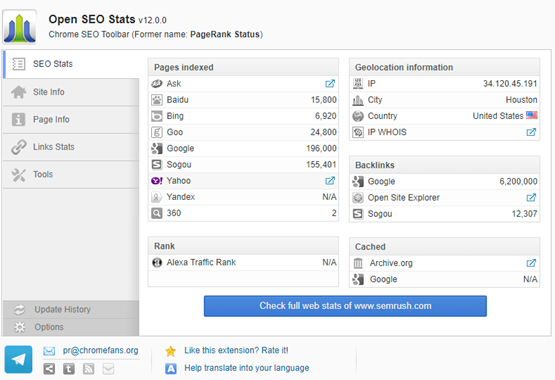
Task: Click the Site Info house icon
Action: click(18, 92)
